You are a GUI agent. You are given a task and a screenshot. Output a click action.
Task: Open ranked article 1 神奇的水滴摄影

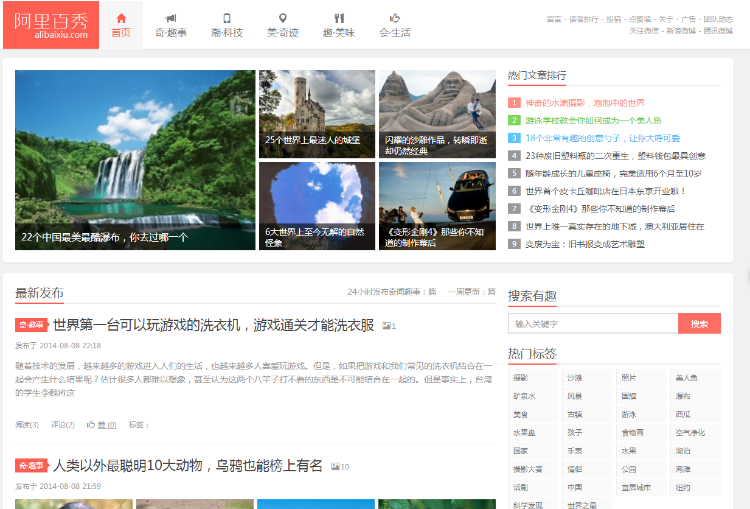click(x=585, y=103)
